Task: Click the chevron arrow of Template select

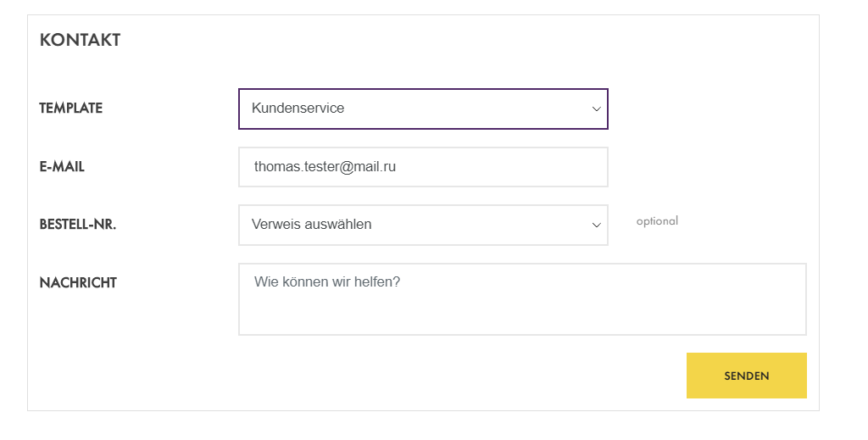Action: (596, 109)
